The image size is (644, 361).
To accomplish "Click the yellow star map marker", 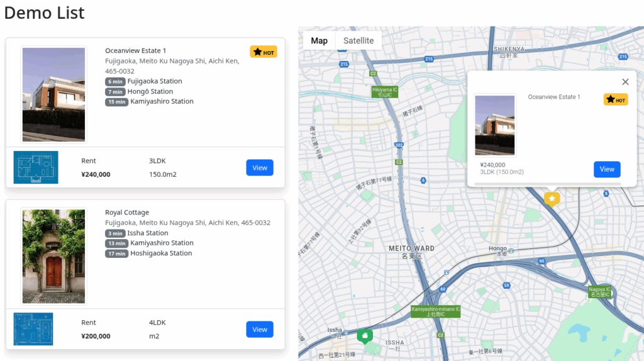I will pyautogui.click(x=552, y=199).
